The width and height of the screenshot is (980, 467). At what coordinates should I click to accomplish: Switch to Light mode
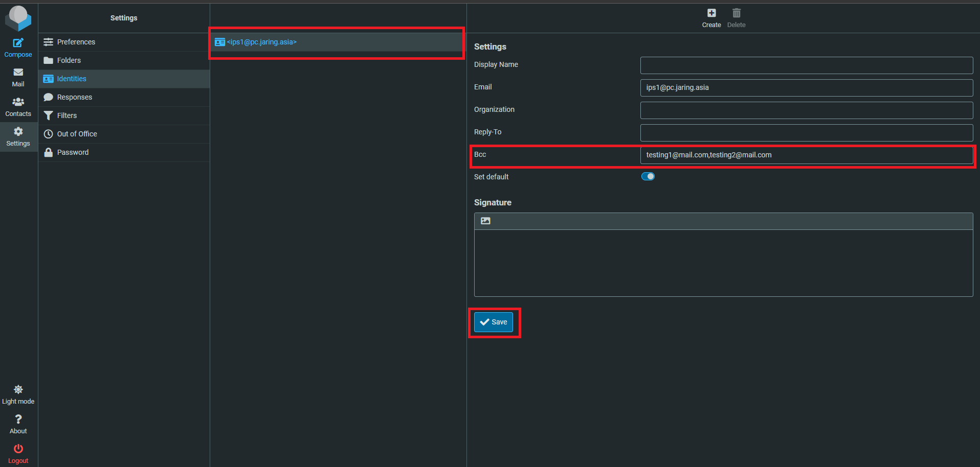click(18, 390)
